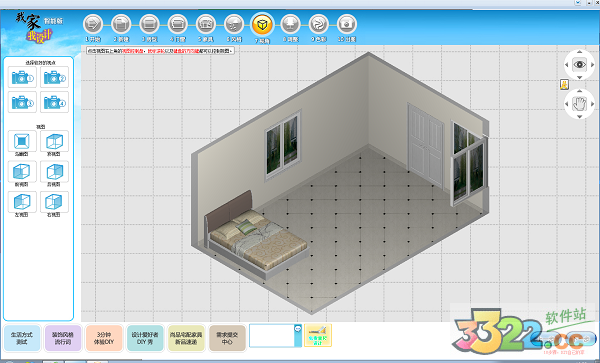This screenshot has width=600, height=363.
Task: Open step 5 家具 furniture stage
Action: click(x=206, y=24)
